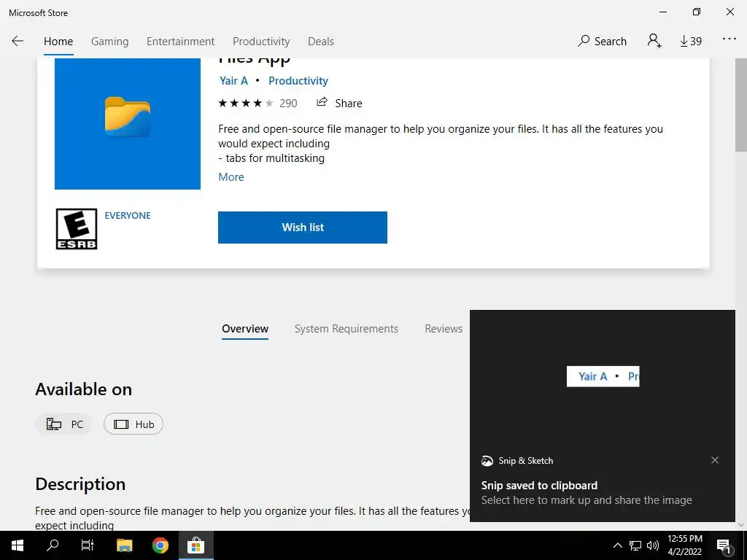Click the Hub availability chip
The image size is (747, 560).
point(133,424)
